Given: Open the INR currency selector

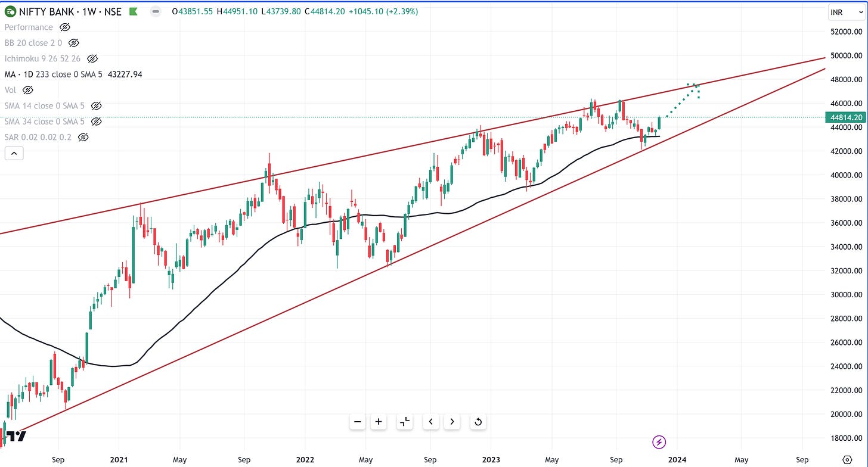Looking at the screenshot, I should [x=848, y=12].
